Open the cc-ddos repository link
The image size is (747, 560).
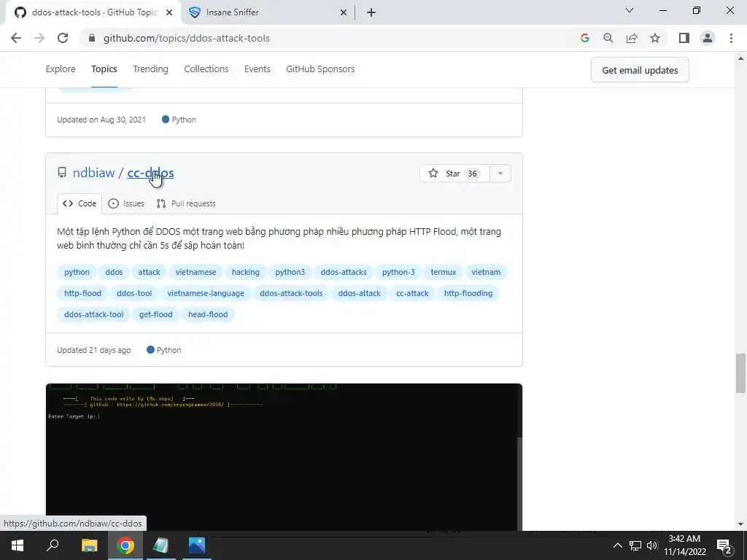(x=150, y=172)
